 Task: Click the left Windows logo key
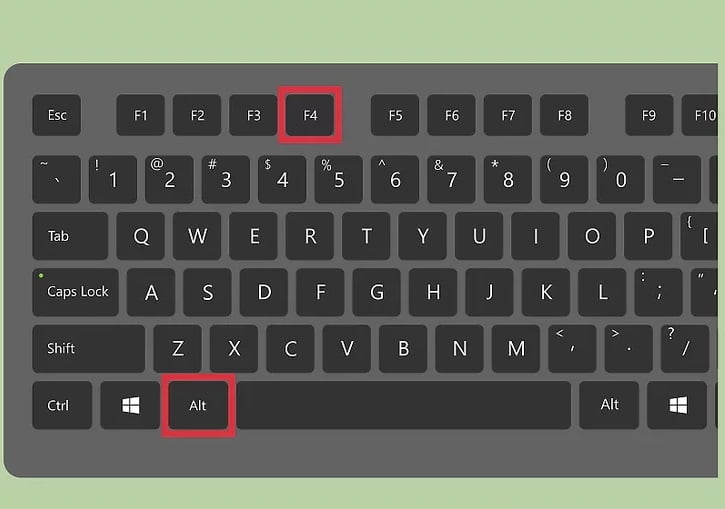(x=130, y=405)
